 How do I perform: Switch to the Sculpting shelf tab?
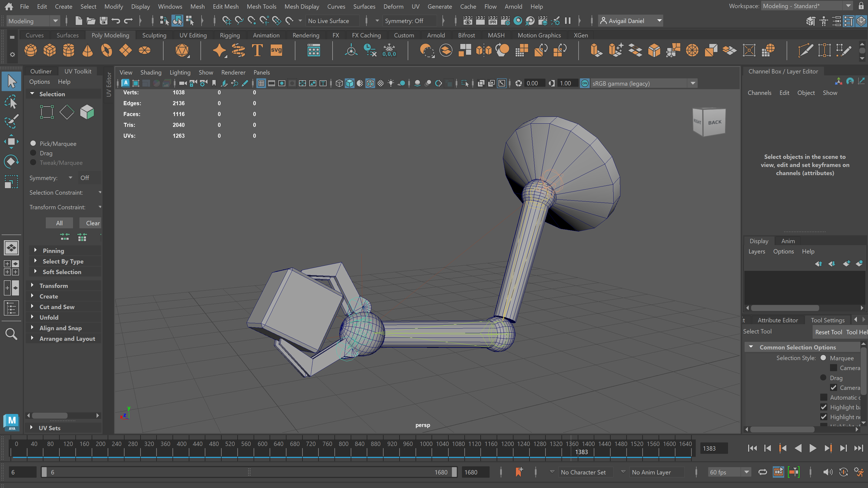(x=154, y=35)
